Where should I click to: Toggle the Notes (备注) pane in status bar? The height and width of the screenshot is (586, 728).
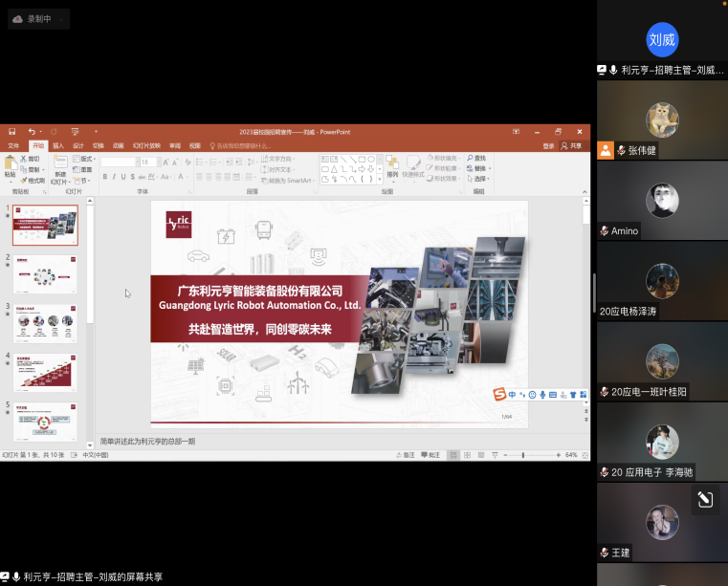pyautogui.click(x=406, y=455)
